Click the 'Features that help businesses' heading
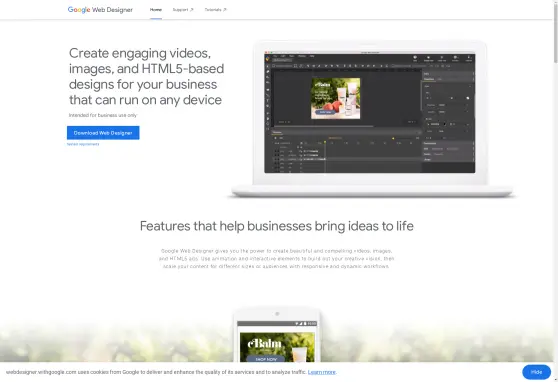The width and height of the screenshot is (558, 382). [277, 226]
